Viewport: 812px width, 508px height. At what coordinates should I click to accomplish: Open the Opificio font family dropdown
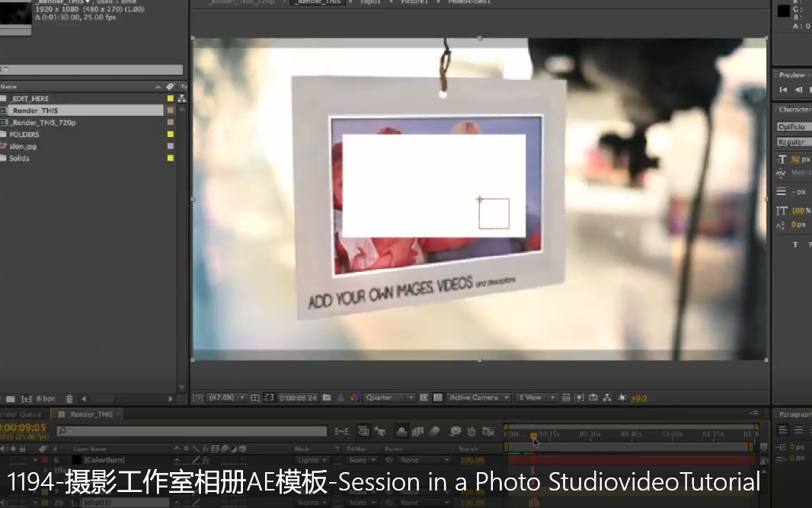[794, 127]
